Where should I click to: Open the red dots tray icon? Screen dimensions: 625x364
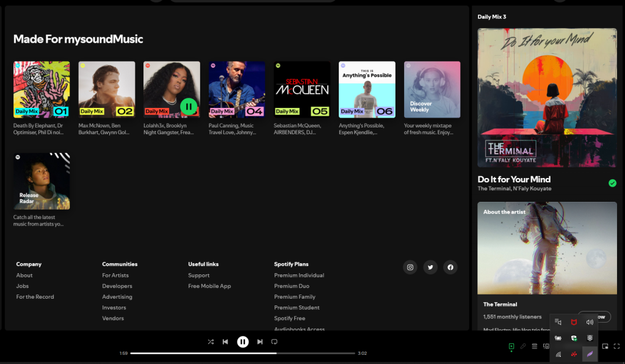pyautogui.click(x=574, y=354)
